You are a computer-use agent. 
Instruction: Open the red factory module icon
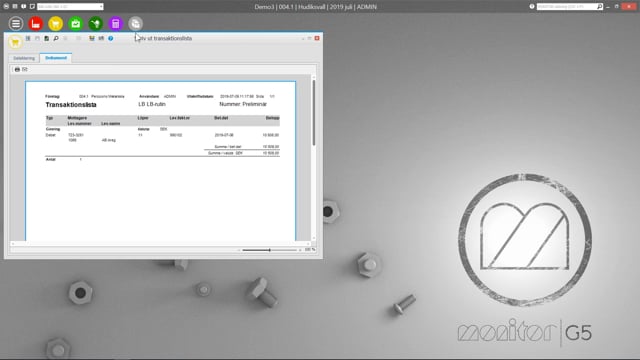pos(36,24)
